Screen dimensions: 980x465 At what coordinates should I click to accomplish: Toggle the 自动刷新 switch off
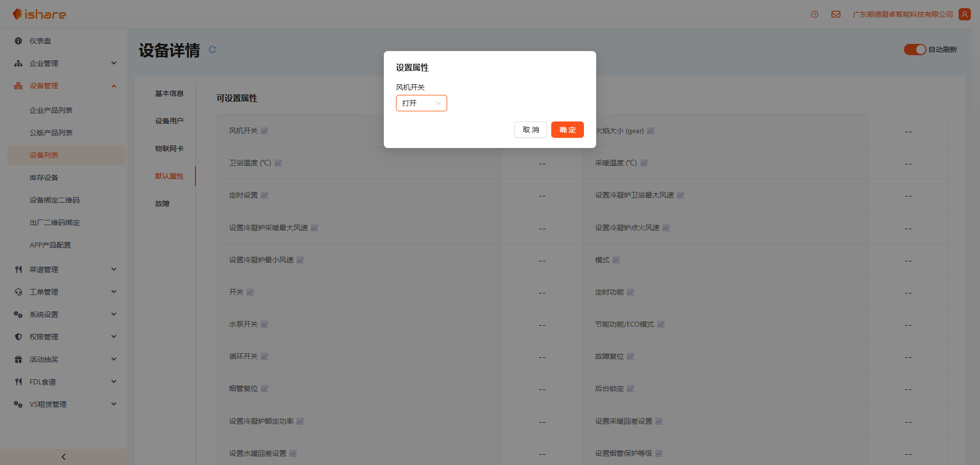click(914, 50)
